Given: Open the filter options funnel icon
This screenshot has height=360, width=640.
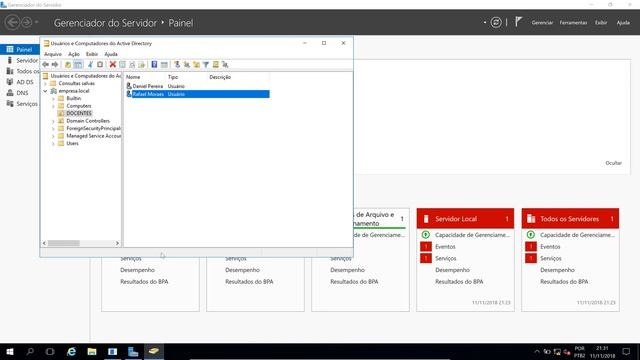Looking at the screenshot, I should (206, 64).
